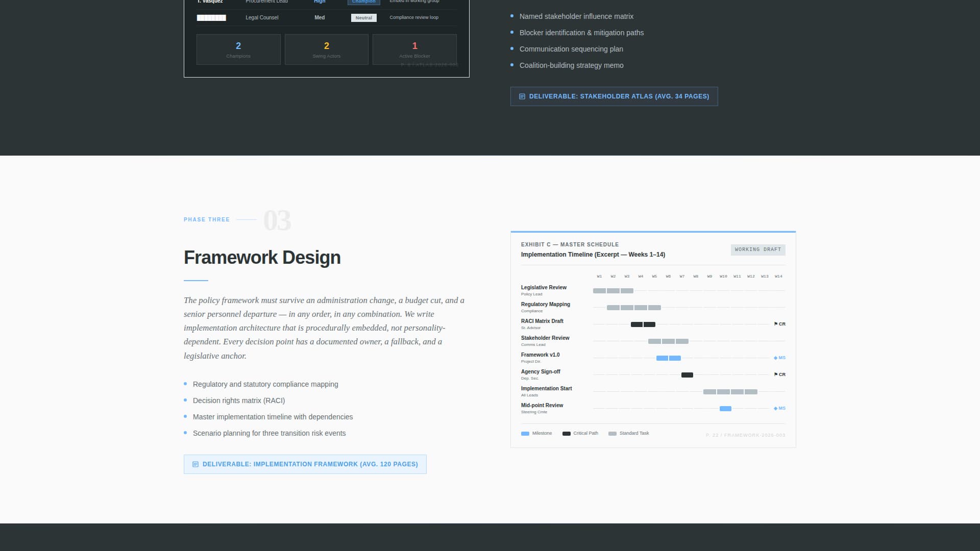Select the Implementation Start gantt bar

click(x=730, y=392)
